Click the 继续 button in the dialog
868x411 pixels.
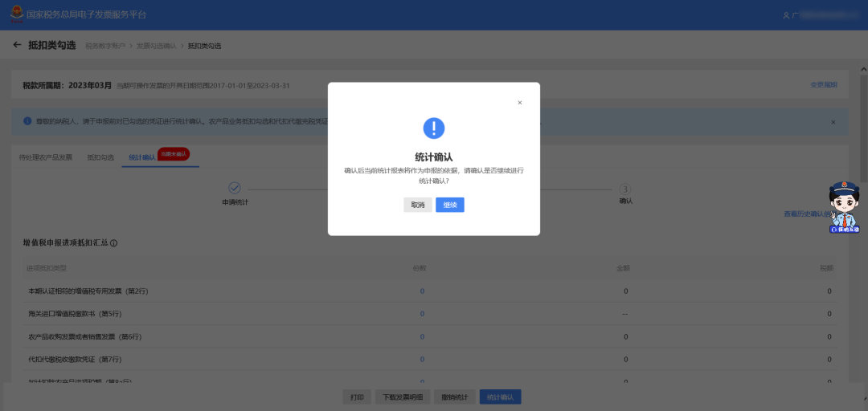tap(450, 205)
